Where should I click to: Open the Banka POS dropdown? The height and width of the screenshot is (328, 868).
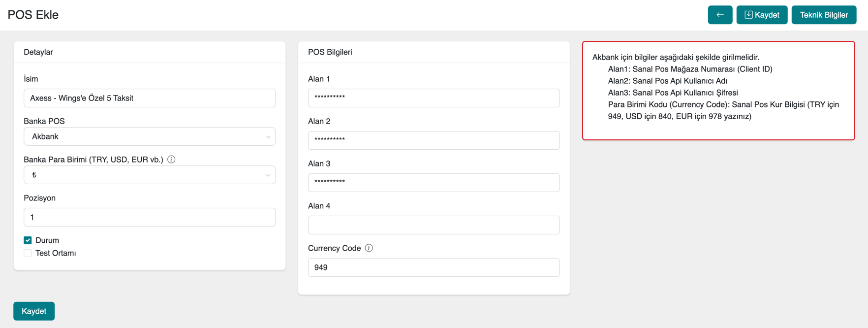(x=149, y=136)
